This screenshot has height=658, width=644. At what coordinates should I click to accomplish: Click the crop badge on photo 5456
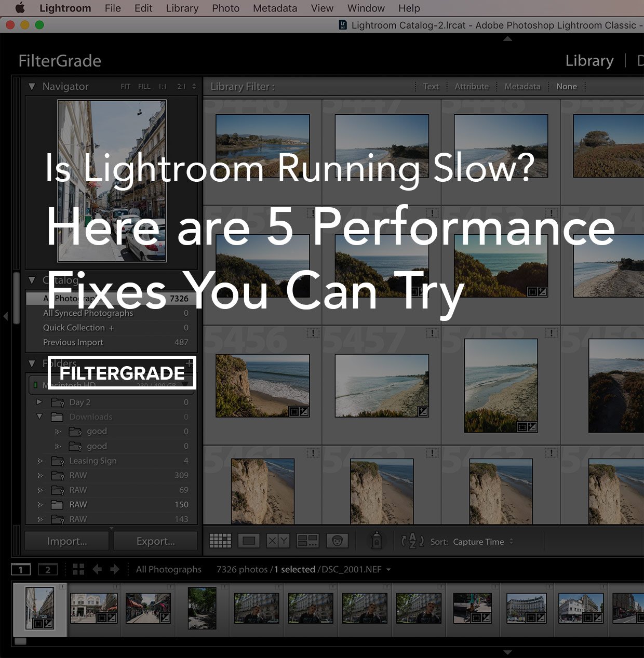293,412
